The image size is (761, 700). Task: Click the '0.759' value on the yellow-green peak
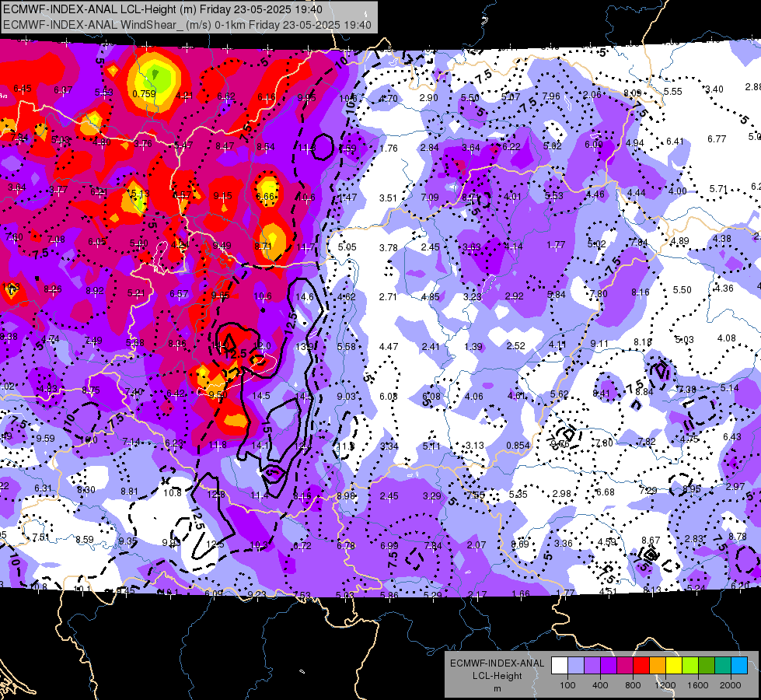(x=144, y=94)
